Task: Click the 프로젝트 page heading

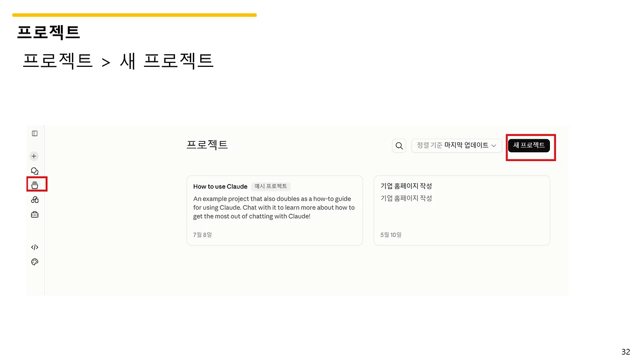Action: 207,145
